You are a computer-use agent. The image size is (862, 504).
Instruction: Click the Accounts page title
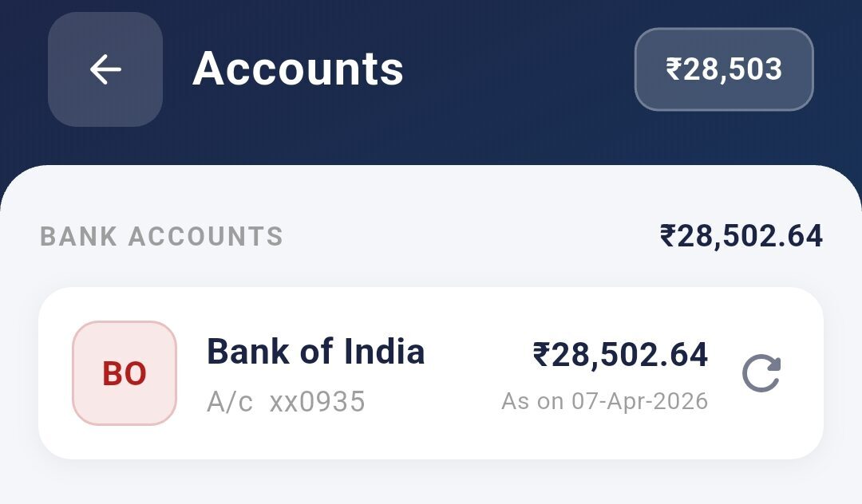click(x=298, y=69)
